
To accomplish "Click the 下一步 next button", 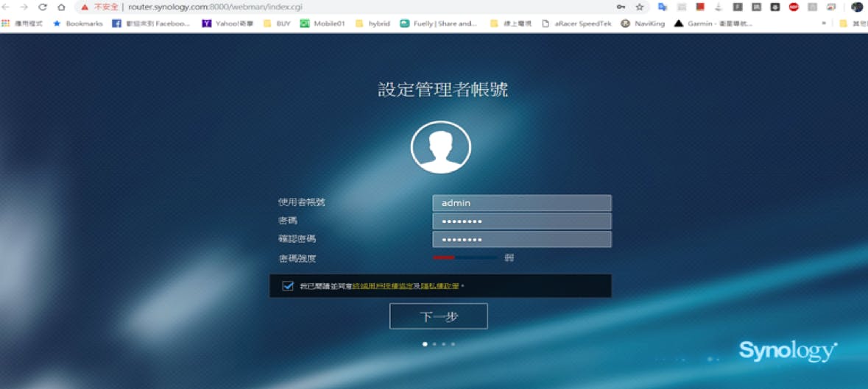I will 439,316.
